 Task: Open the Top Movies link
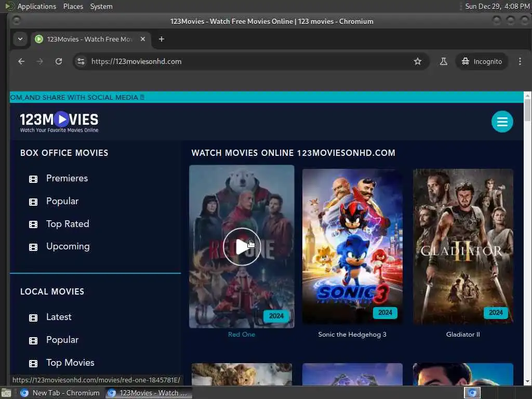click(70, 362)
